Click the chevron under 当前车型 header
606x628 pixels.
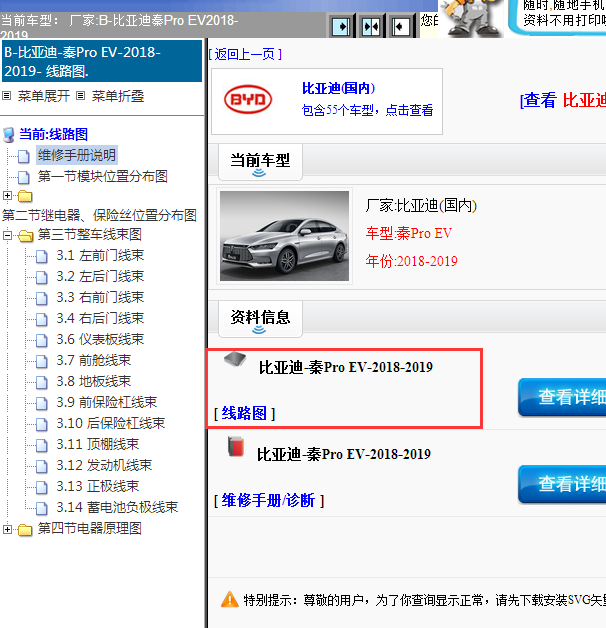pos(259,173)
